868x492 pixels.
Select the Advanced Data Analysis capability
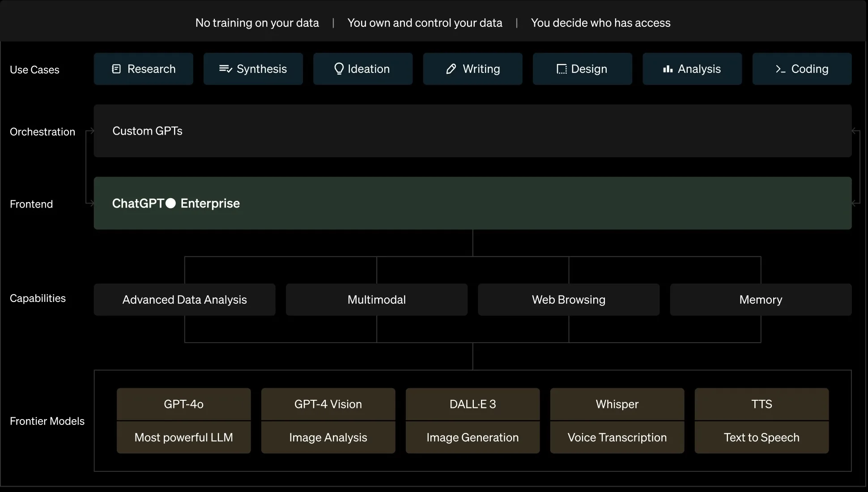(x=185, y=300)
